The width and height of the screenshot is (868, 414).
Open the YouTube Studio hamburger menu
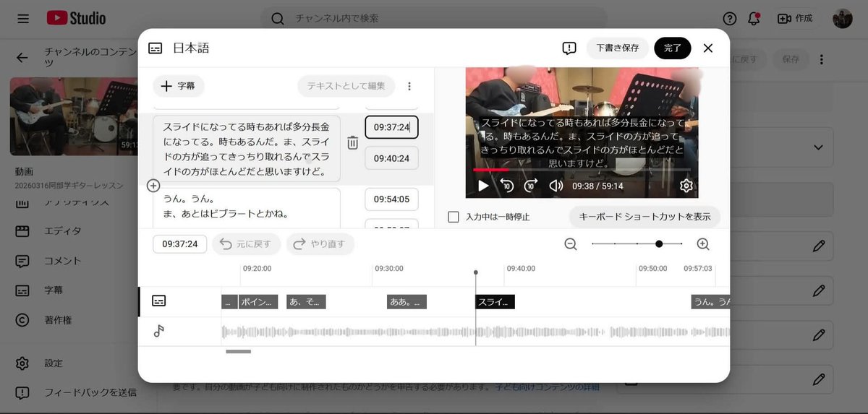[23, 18]
